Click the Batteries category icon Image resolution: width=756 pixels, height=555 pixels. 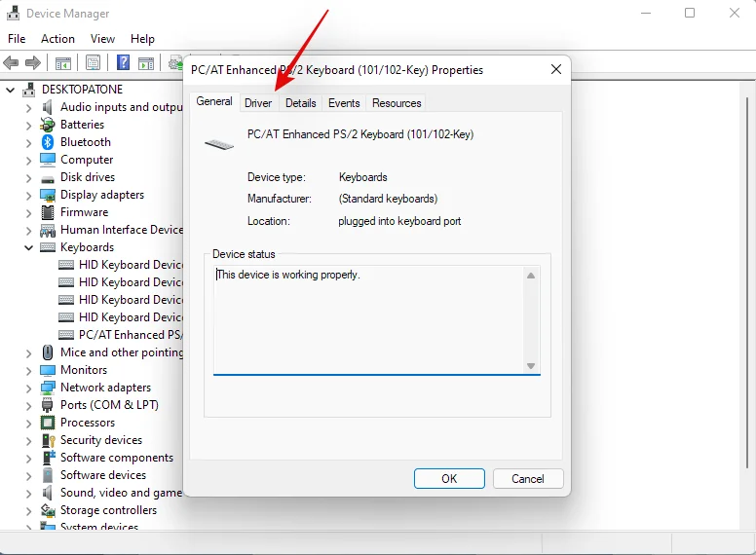coord(47,125)
